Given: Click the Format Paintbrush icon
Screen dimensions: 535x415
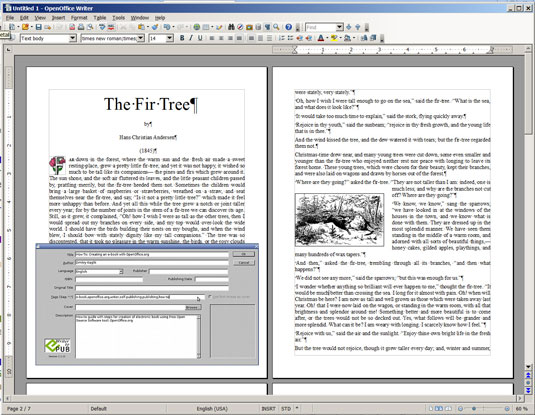Looking at the screenshot, I should tap(155, 27).
